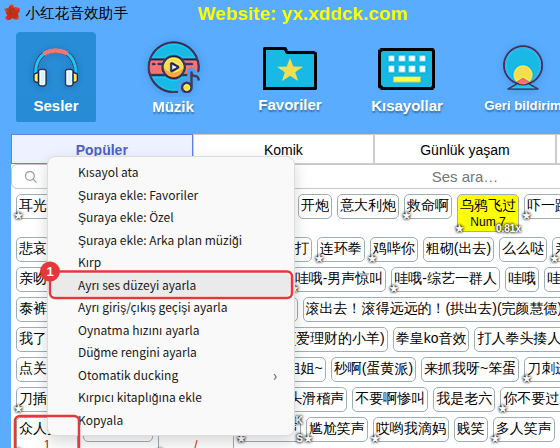The height and width of the screenshot is (448, 560).
Task: Play the 来抓我呀~笨蛋 sound button
Action: tap(470, 369)
